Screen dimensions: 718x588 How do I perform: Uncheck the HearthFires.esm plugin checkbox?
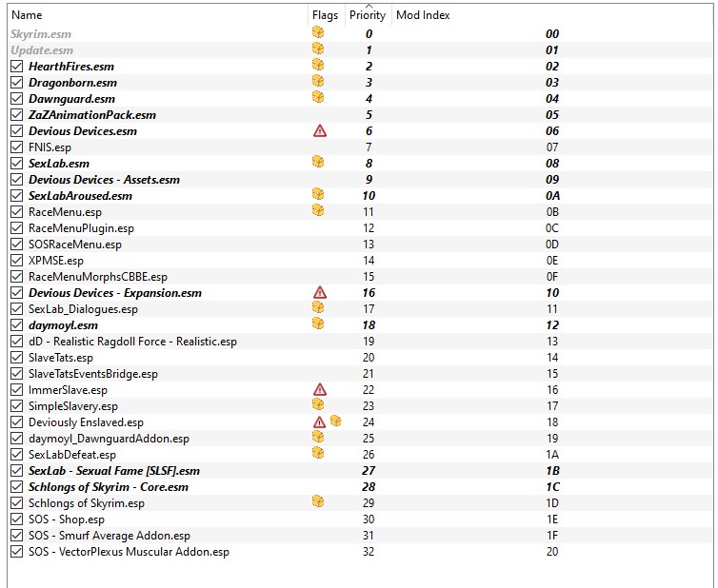coord(16,67)
